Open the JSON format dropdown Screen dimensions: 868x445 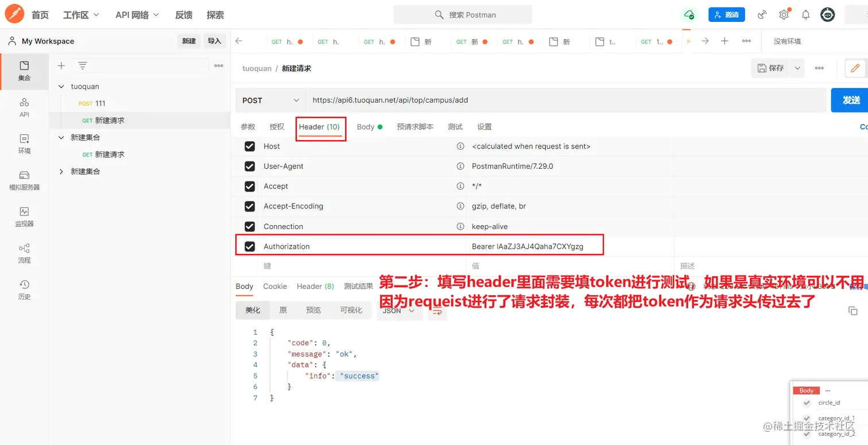tap(398, 311)
